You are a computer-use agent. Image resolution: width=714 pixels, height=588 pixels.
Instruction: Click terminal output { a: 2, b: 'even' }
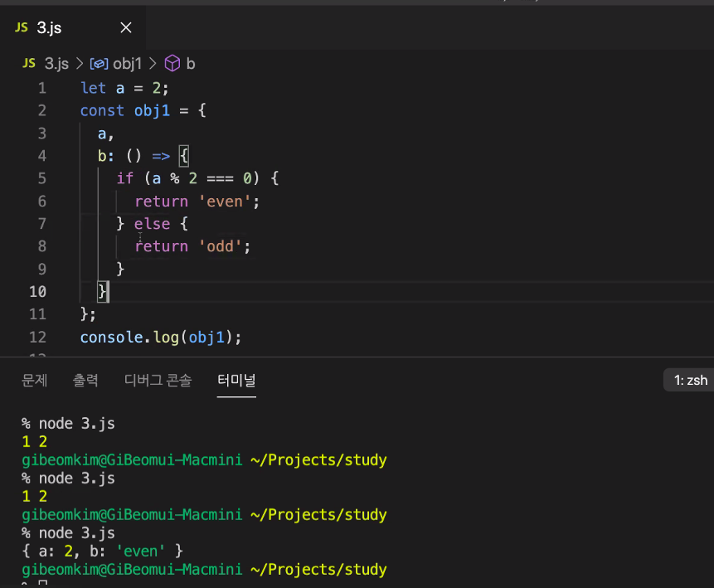103,552
